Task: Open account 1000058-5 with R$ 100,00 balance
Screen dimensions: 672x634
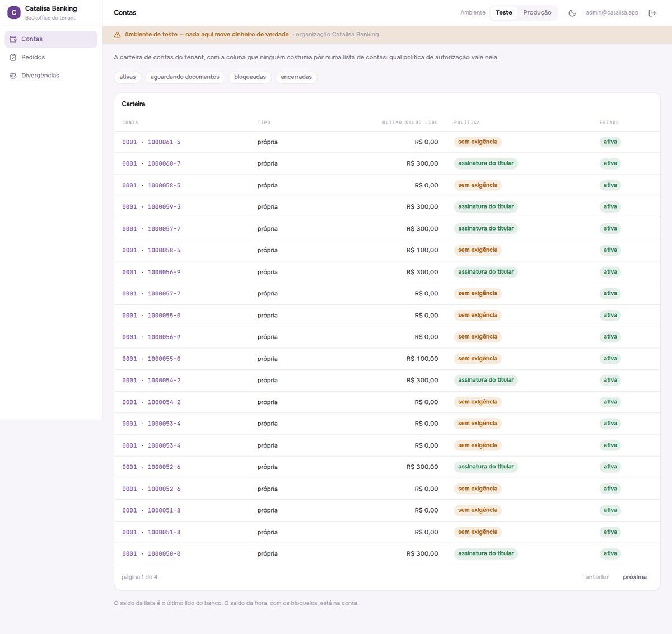Action: pyautogui.click(x=151, y=251)
